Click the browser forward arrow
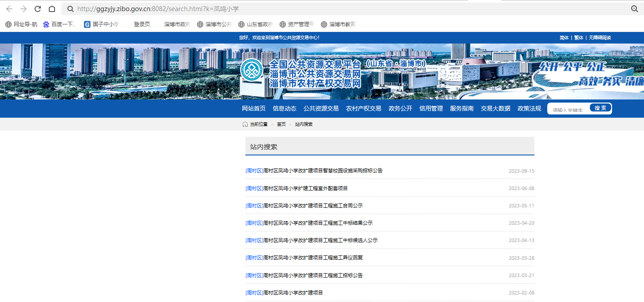The height and width of the screenshot is (302, 644). click(24, 9)
